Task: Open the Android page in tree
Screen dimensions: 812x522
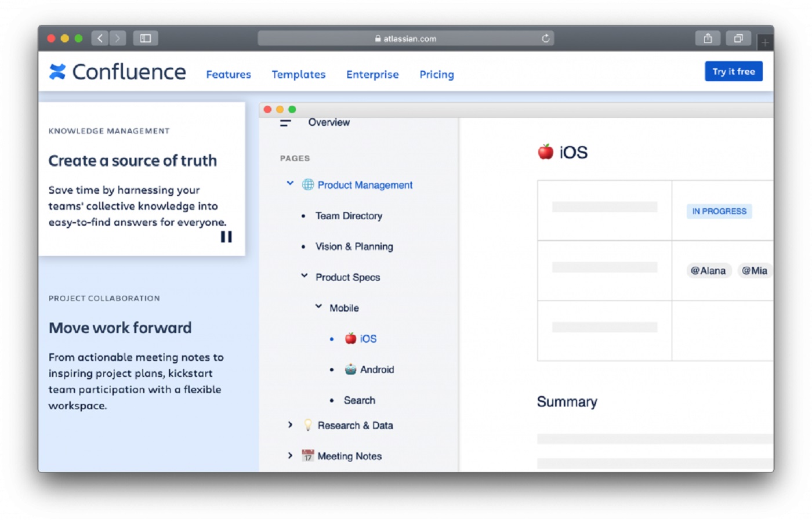Action: 377,369
